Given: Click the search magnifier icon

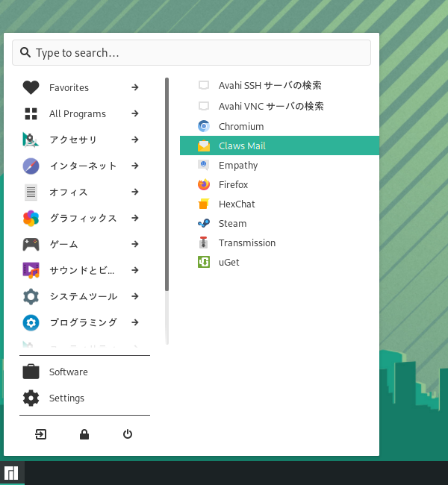Looking at the screenshot, I should coord(25,52).
